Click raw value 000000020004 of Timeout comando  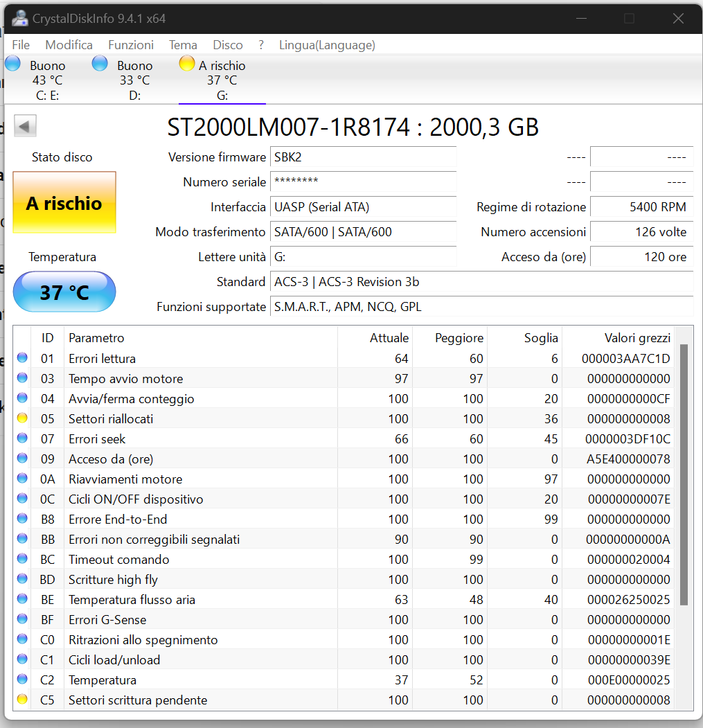pos(628,560)
